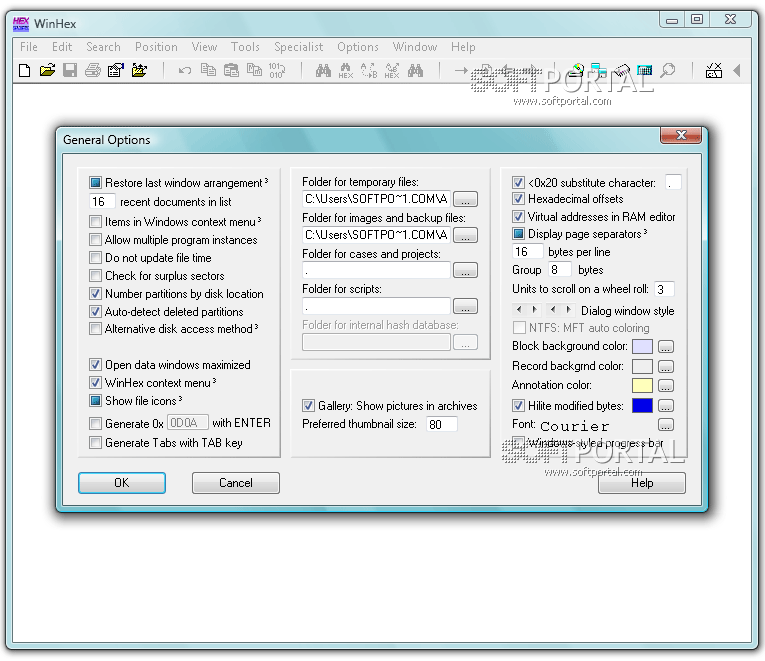The image size is (765, 661).
Task: Uncheck Number partitions by disk location
Action: [x=95, y=294]
